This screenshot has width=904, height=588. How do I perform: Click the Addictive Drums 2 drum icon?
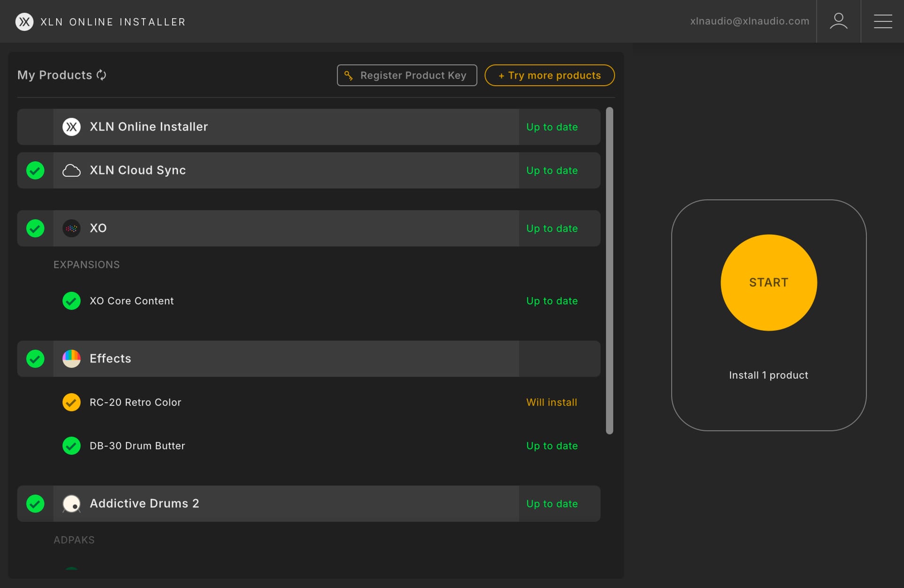click(72, 504)
